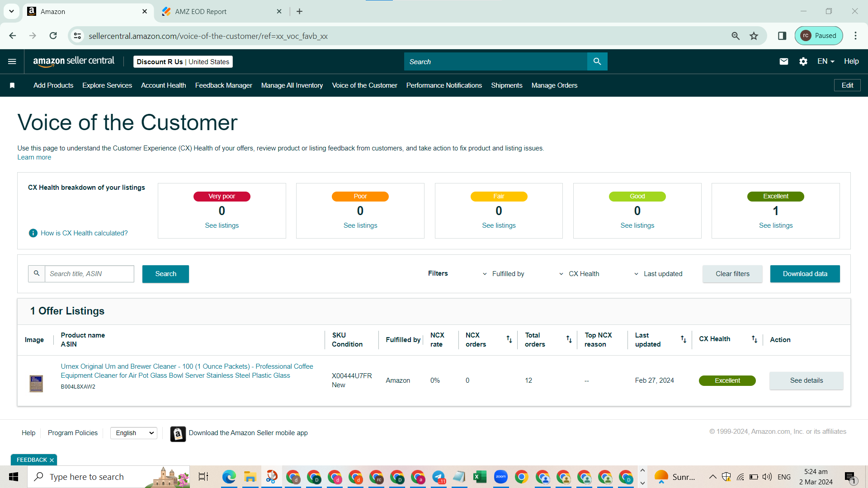The height and width of the screenshot is (488, 868).
Task: View site information icon in address bar
Action: pyautogui.click(x=78, y=36)
